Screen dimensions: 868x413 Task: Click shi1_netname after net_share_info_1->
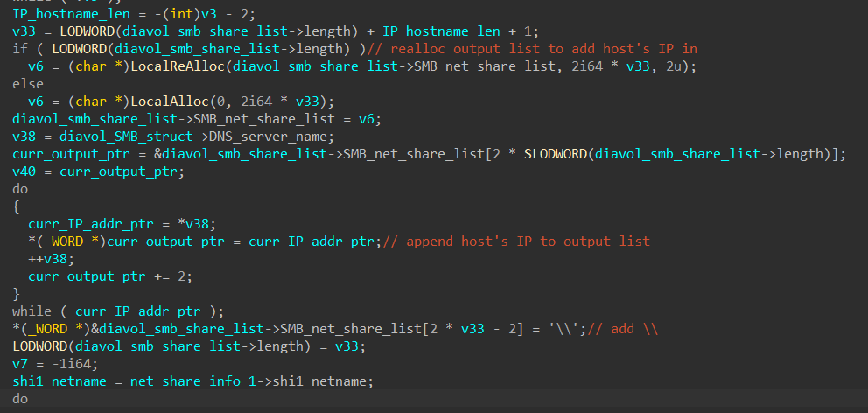pos(319,382)
